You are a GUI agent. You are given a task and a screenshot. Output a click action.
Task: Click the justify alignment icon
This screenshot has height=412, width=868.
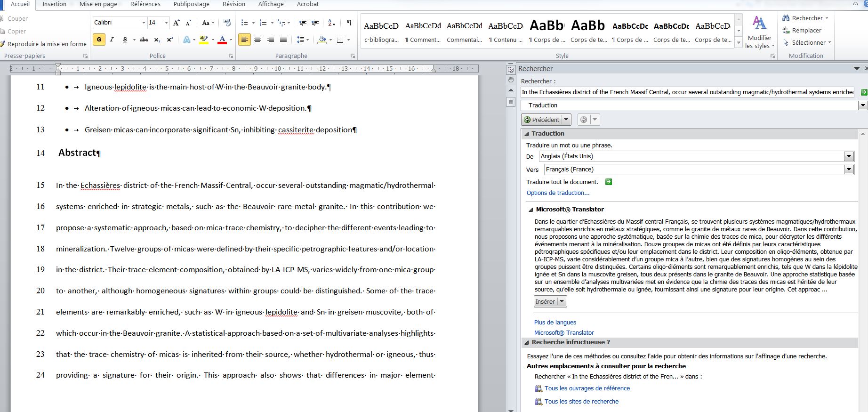(283, 40)
